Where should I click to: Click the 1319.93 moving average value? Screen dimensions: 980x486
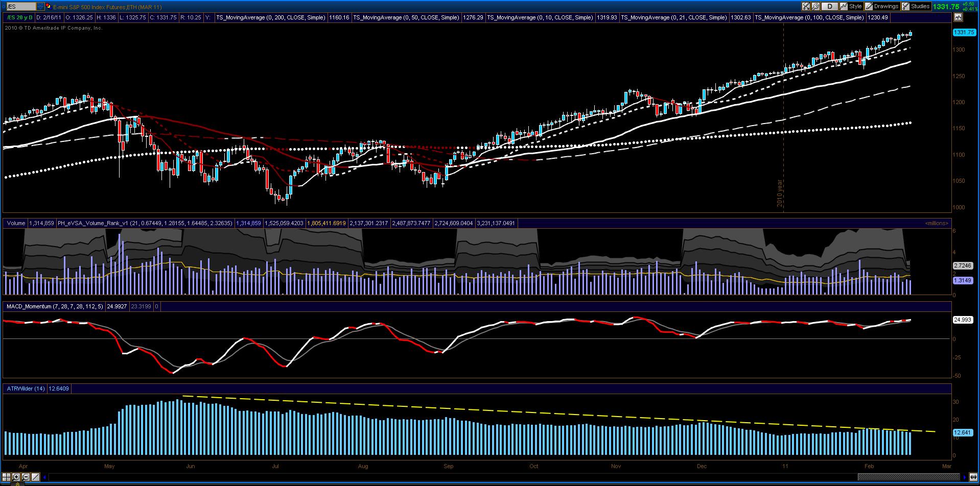click(x=607, y=17)
